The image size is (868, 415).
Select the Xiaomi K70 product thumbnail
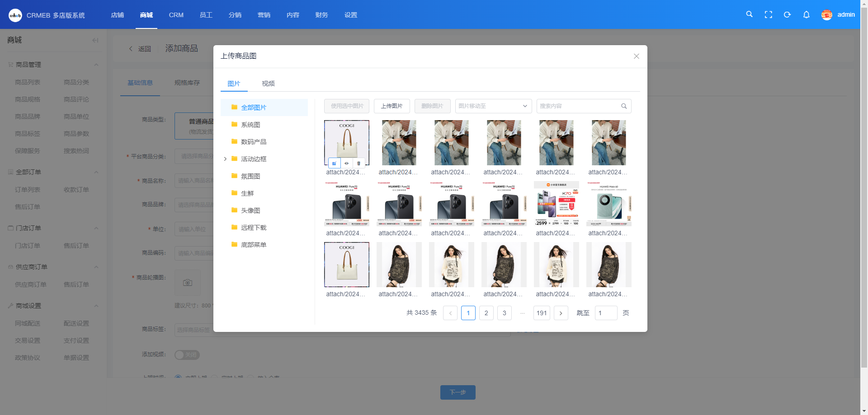(x=556, y=204)
